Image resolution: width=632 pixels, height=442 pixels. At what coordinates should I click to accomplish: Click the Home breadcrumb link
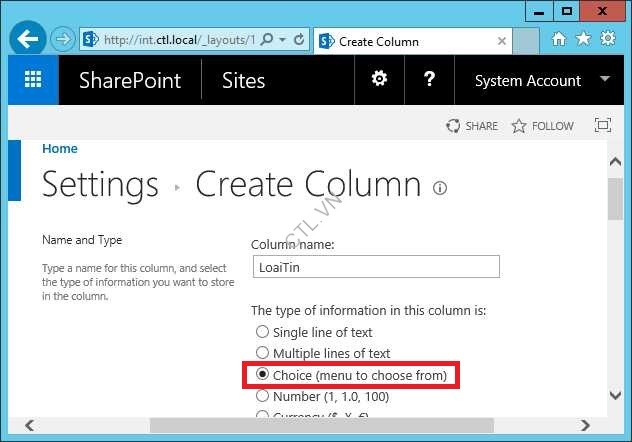(x=60, y=148)
